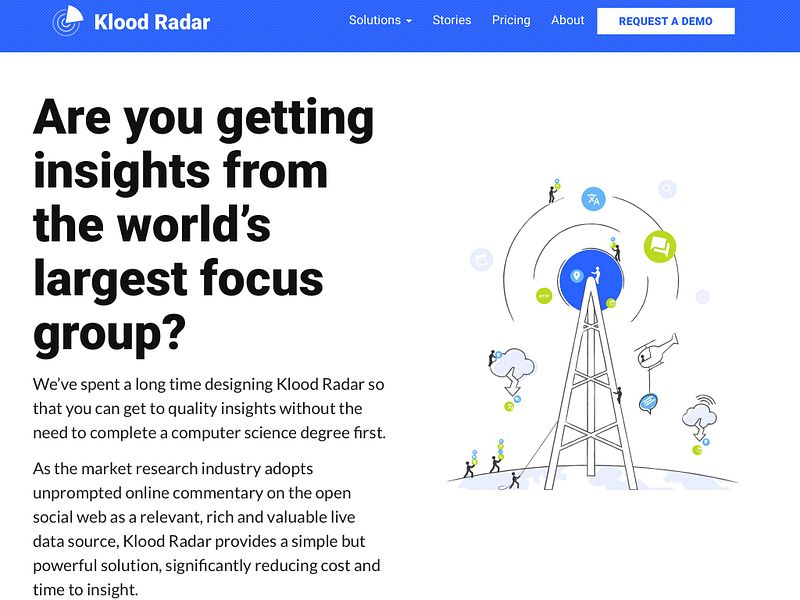800x600 pixels.
Task: Expand the Solutions dropdown menu
Action: click(x=380, y=20)
